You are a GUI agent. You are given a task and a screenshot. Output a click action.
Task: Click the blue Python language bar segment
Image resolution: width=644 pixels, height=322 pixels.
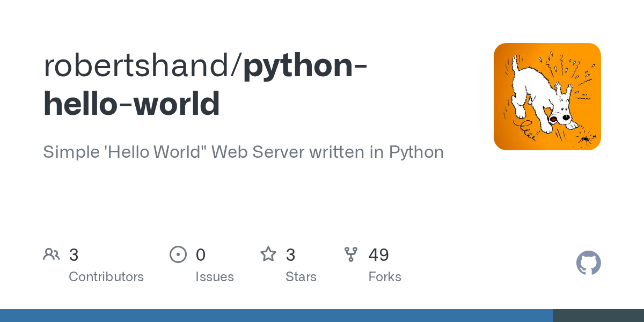276,316
